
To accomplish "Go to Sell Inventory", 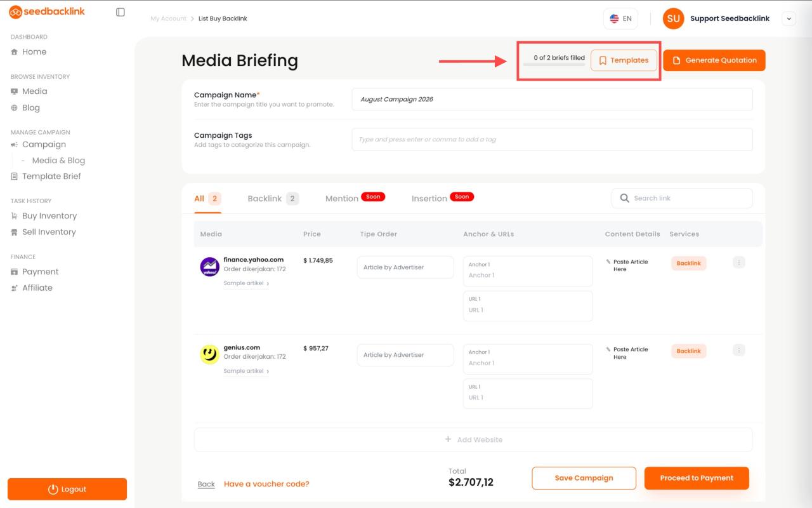I will (43, 232).
